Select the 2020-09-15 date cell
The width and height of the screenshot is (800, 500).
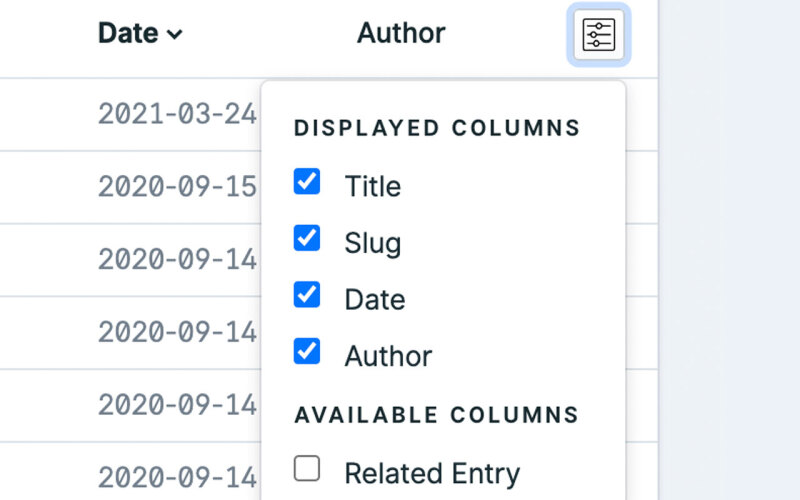coord(177,187)
